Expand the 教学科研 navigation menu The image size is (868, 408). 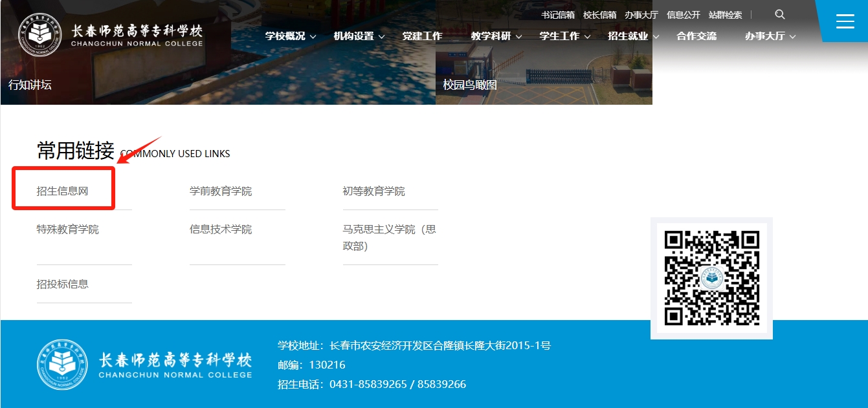[496, 36]
